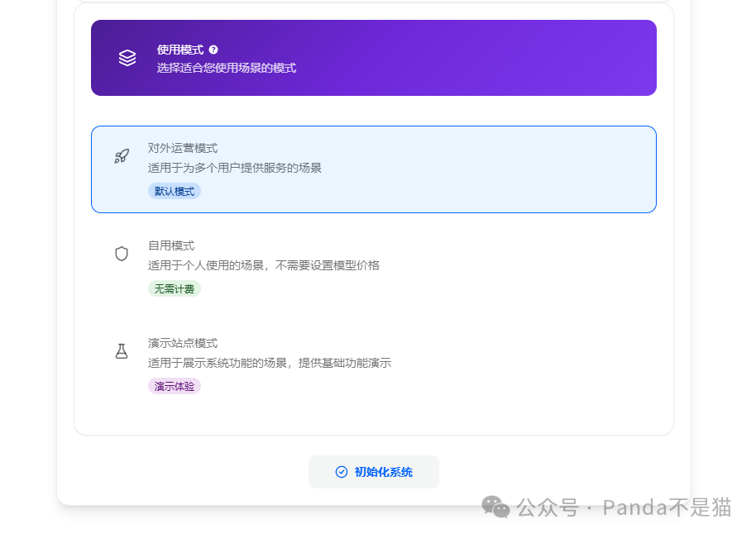Click the pink 演示体验 label
The width and height of the screenshot is (756, 538).
pyautogui.click(x=174, y=386)
